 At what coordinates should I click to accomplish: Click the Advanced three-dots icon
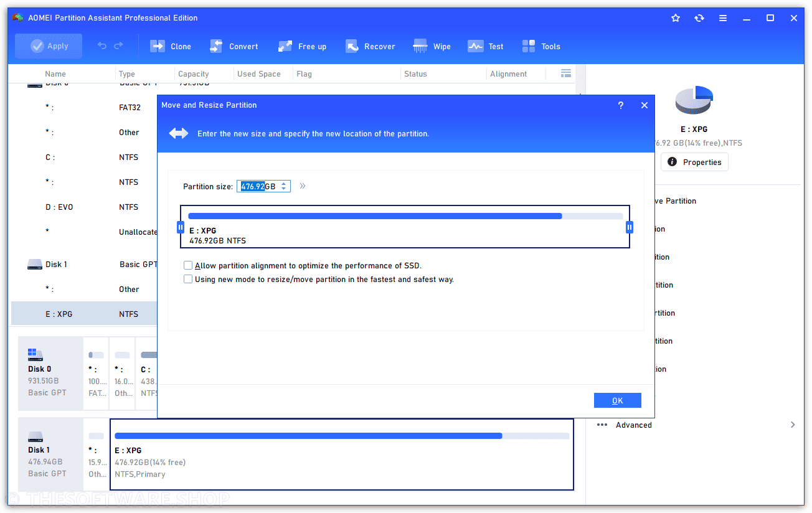pos(602,425)
